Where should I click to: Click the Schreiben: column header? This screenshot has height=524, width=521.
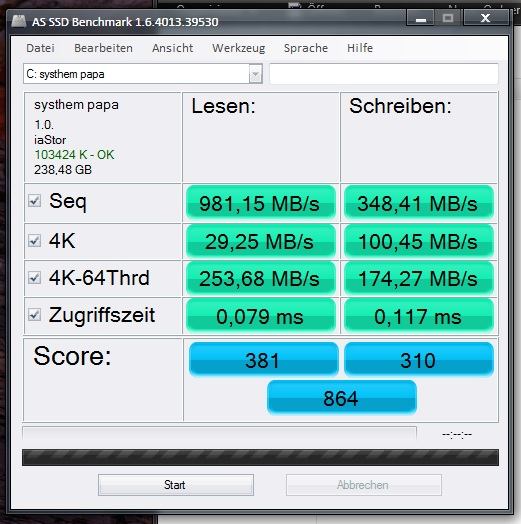(x=400, y=106)
